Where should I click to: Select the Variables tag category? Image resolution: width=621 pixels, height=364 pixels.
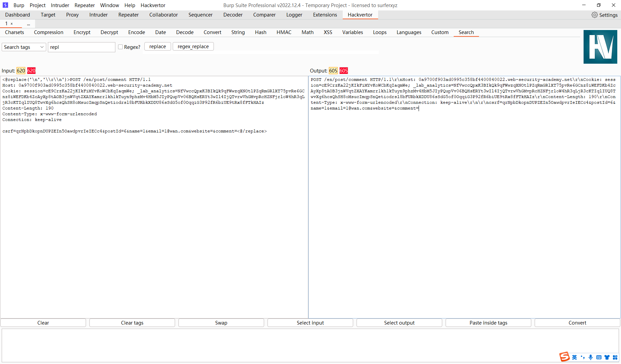(352, 32)
